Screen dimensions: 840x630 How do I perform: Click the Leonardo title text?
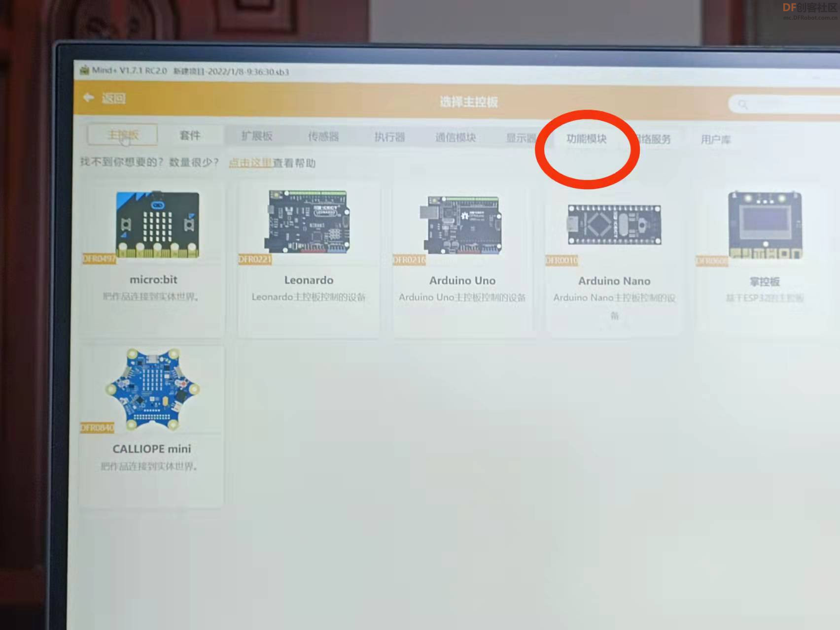click(x=309, y=280)
